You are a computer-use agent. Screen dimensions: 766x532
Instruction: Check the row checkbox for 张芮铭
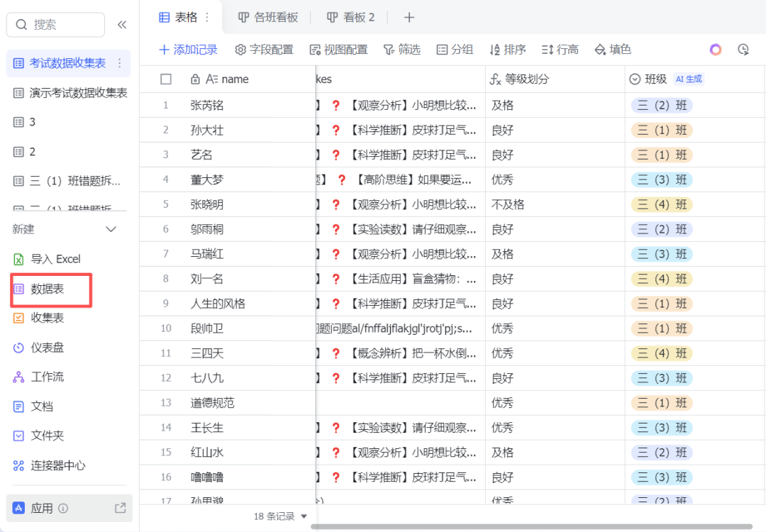point(166,105)
